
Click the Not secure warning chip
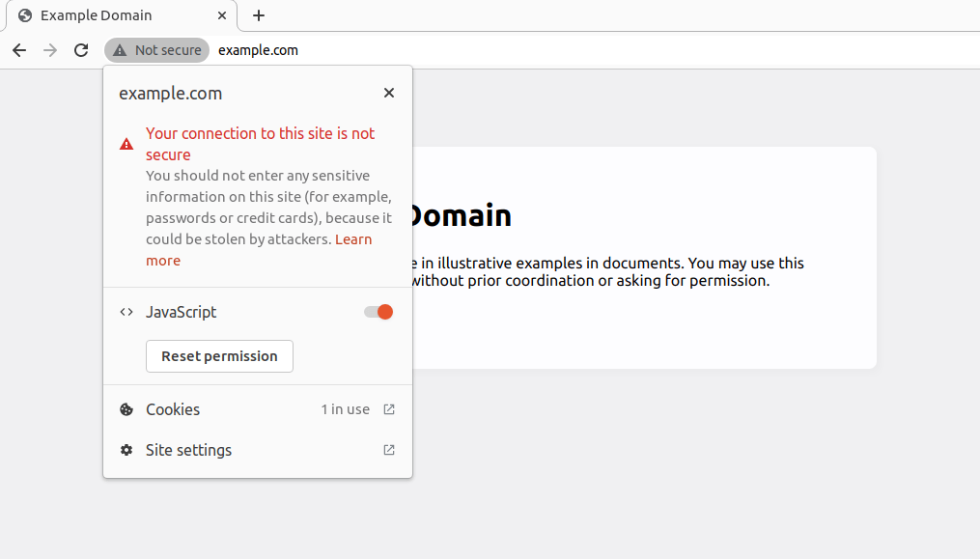(x=156, y=50)
